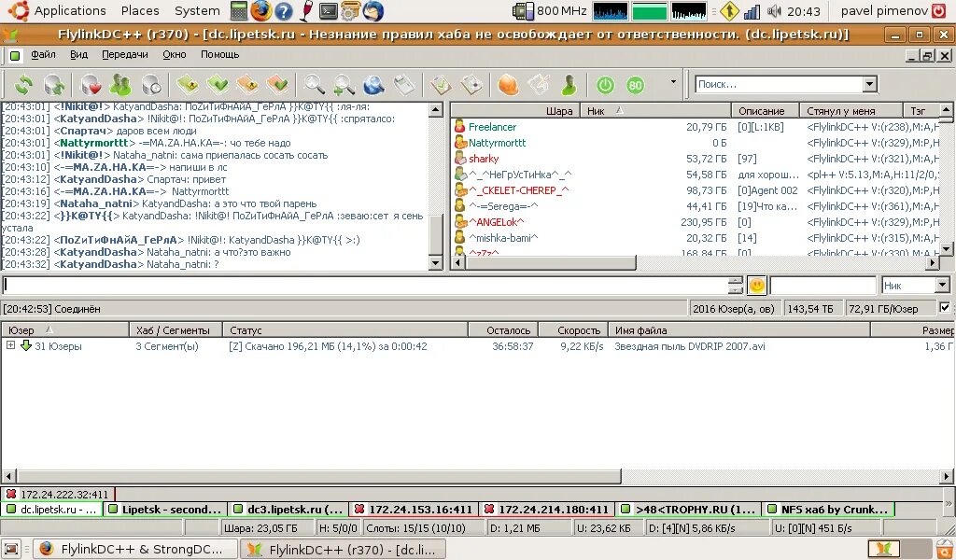Screen dimensions: 956x560
Task: Expand the 31 Юзеры transfer row
Action: click(x=10, y=345)
